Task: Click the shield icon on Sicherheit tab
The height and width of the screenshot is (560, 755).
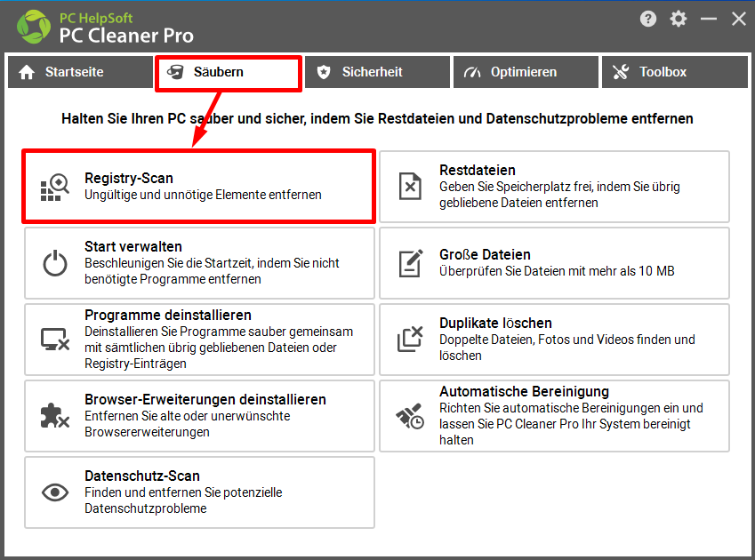Action: tap(324, 72)
